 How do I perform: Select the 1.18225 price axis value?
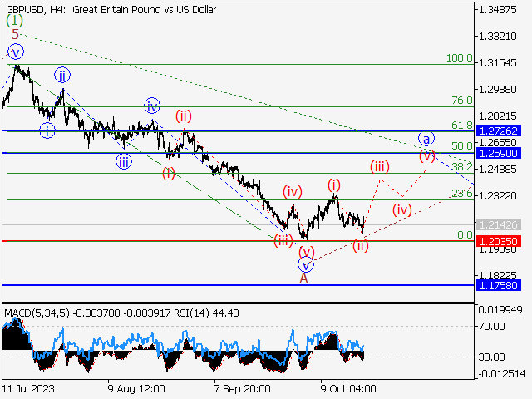click(497, 275)
